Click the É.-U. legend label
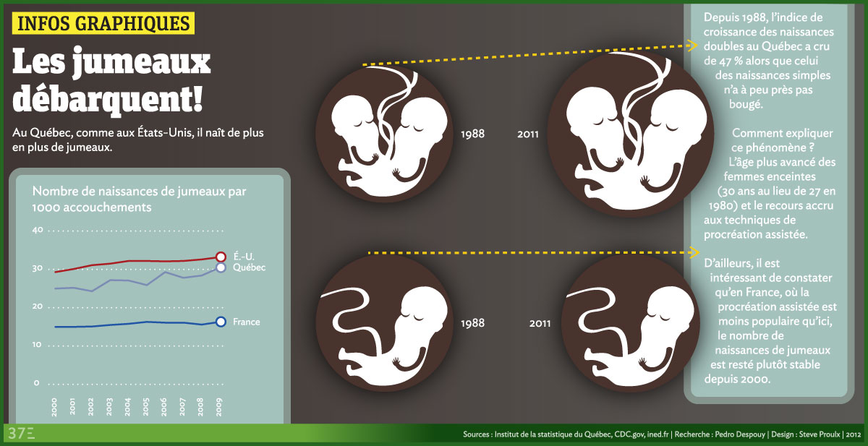Image resolution: width=868 pixels, height=446 pixels. tap(243, 257)
